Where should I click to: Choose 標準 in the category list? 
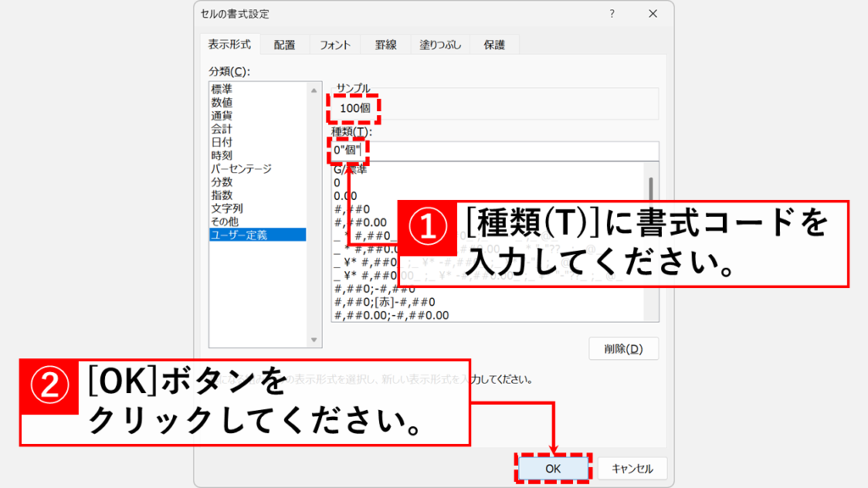(x=258, y=89)
